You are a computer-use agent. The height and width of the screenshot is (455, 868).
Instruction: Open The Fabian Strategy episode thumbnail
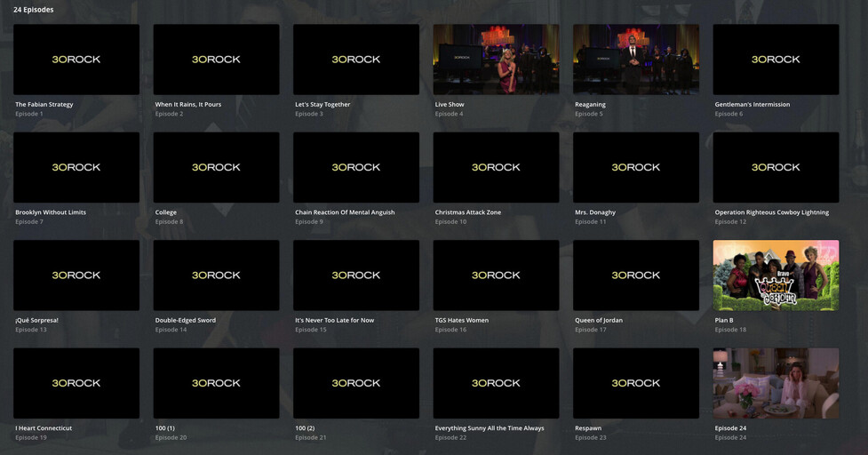tap(76, 60)
